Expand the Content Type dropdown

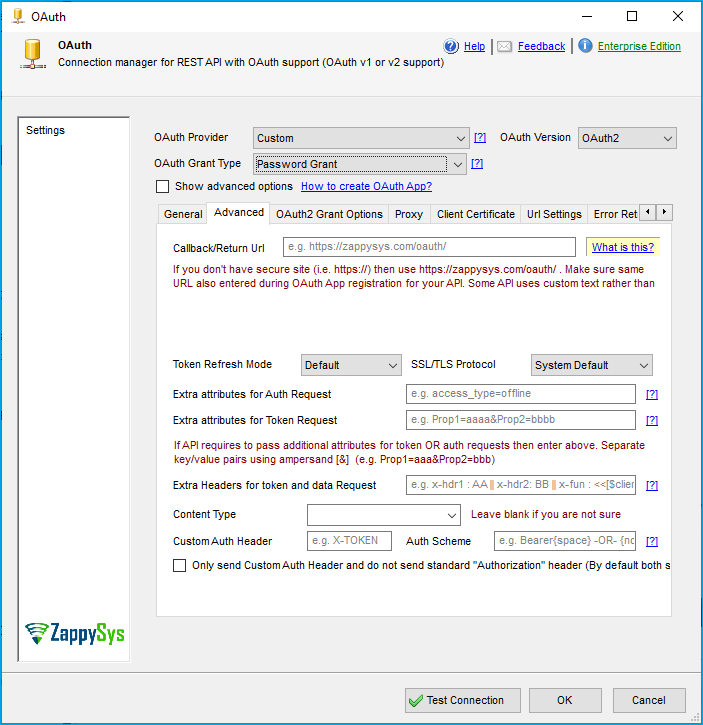coord(384,515)
